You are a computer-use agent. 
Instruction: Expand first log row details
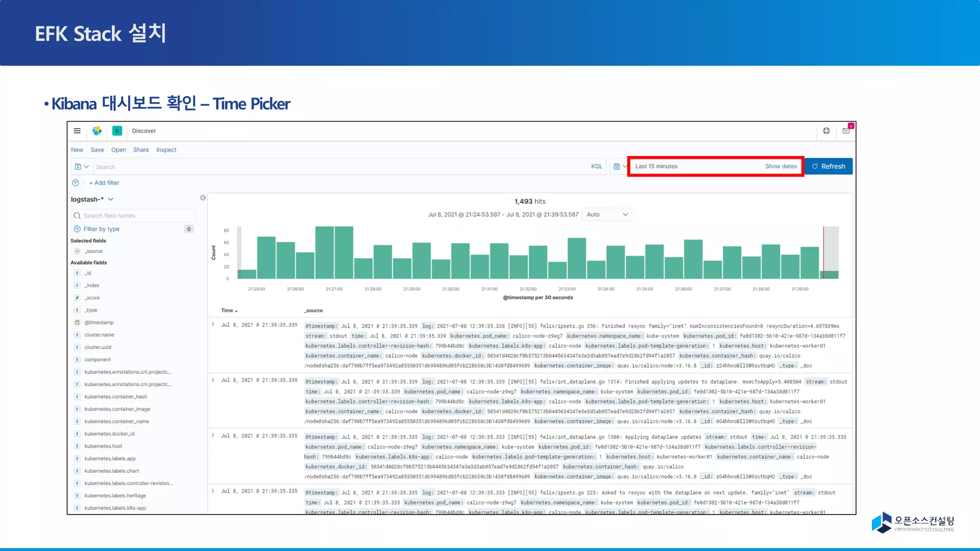[213, 324]
